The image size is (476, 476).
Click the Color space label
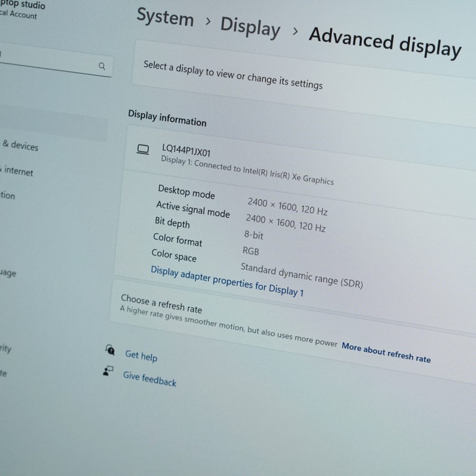pos(174,255)
